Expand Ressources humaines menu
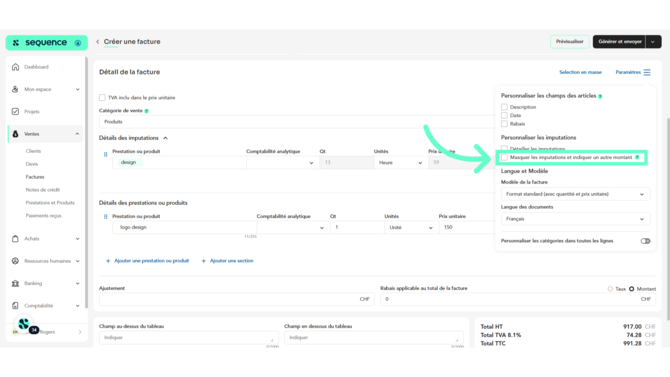This screenshot has width=670, height=377. click(77, 261)
